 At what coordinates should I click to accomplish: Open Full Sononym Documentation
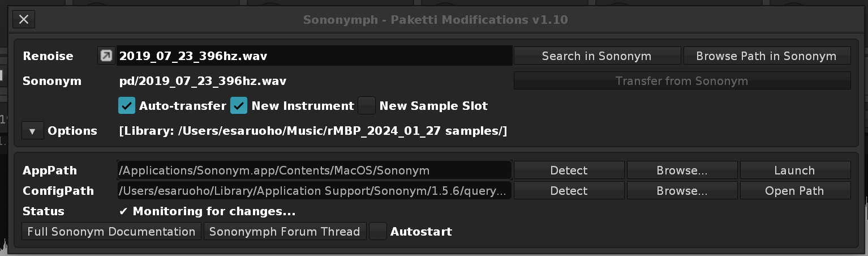(x=111, y=232)
